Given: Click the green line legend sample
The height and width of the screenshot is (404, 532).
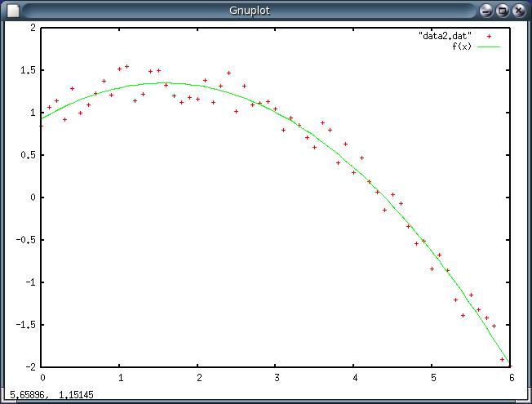Looking at the screenshot, I should click(489, 46).
